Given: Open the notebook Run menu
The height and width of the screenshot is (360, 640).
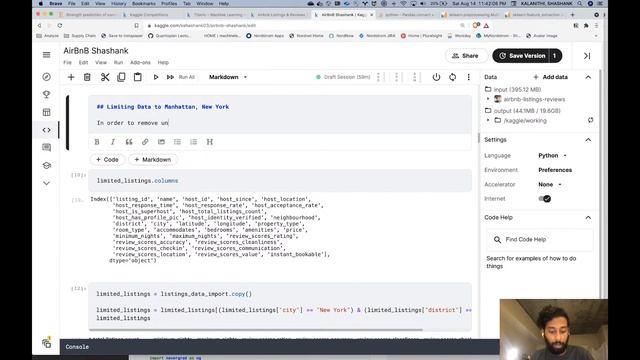Looking at the screenshot, I should pos(118,62).
